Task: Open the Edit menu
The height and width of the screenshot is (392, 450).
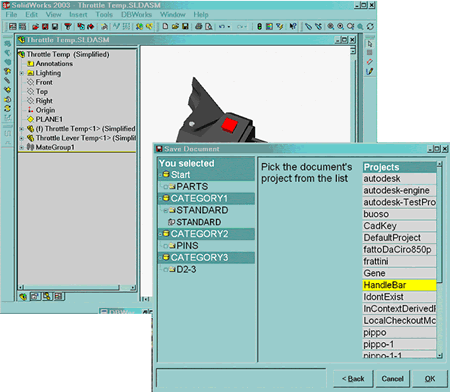Action: coord(32,15)
